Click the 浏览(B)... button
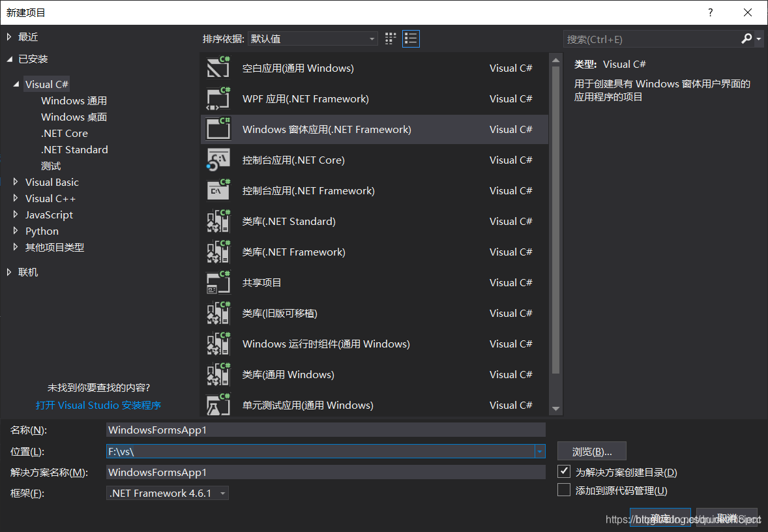Viewport: 768px width, 532px height. (592, 452)
